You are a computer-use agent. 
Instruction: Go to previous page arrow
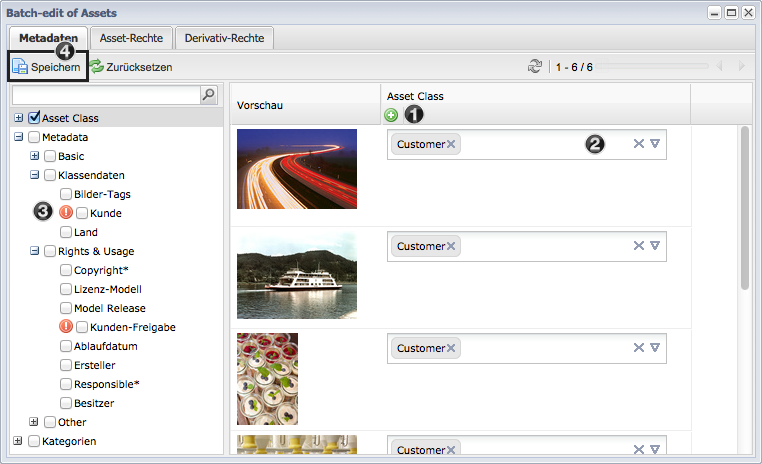[720, 66]
